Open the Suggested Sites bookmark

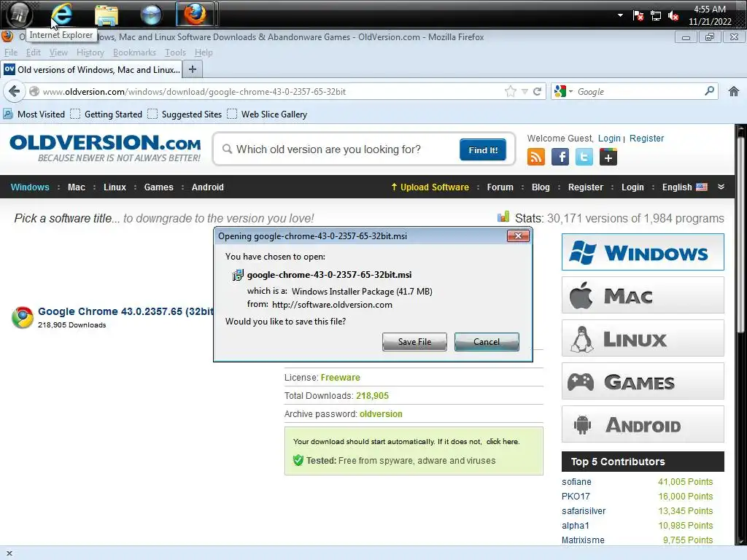185,114
